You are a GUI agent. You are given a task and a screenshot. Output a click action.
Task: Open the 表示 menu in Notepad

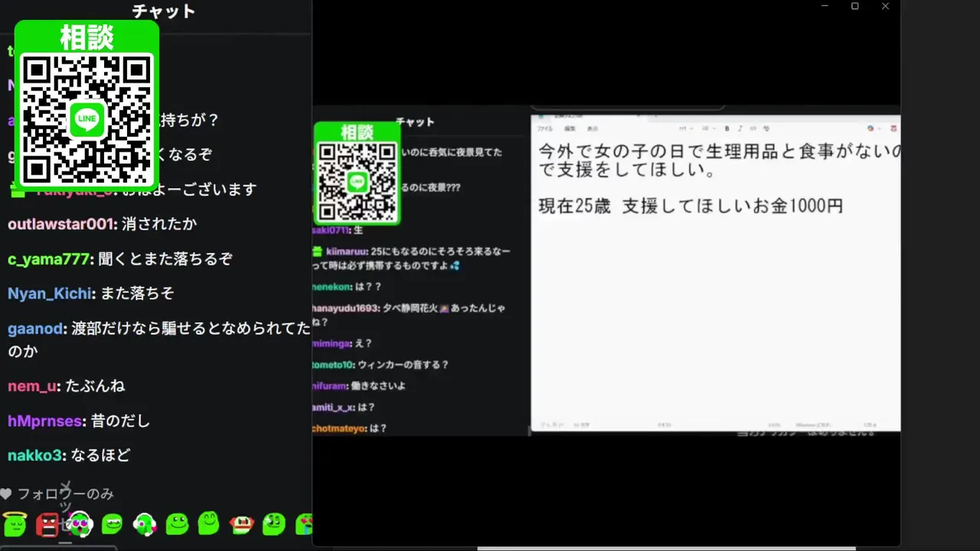pos(593,129)
